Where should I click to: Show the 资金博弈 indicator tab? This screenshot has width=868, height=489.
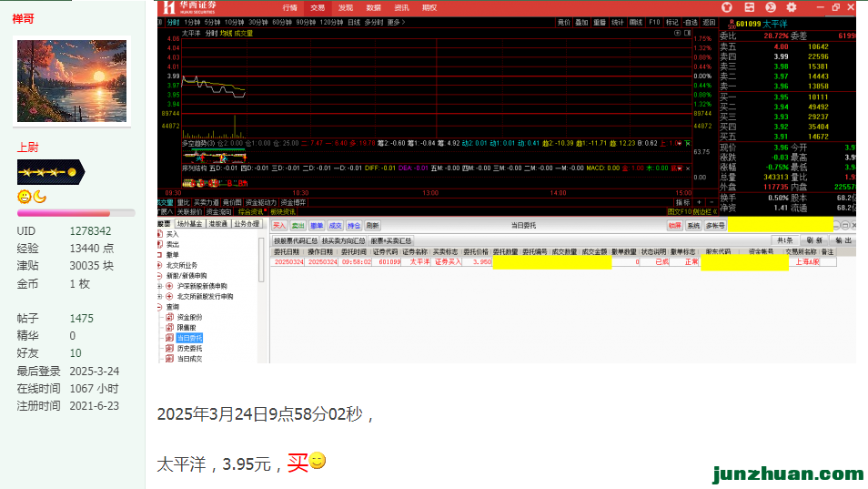click(293, 203)
